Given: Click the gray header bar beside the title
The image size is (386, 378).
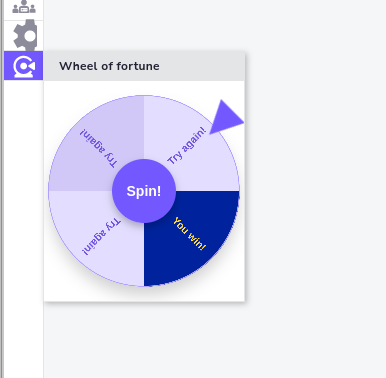Looking at the screenshot, I should (203, 66).
